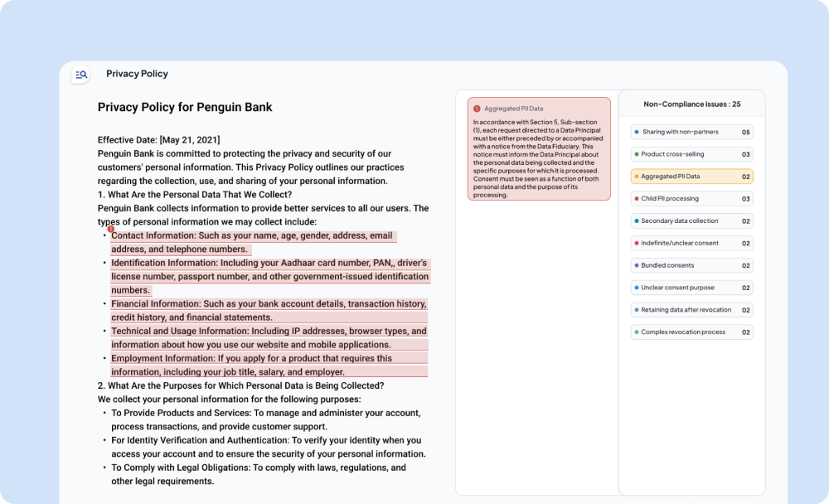Open the Retaining data after revocation issue
The image size is (829, 504).
click(x=691, y=310)
